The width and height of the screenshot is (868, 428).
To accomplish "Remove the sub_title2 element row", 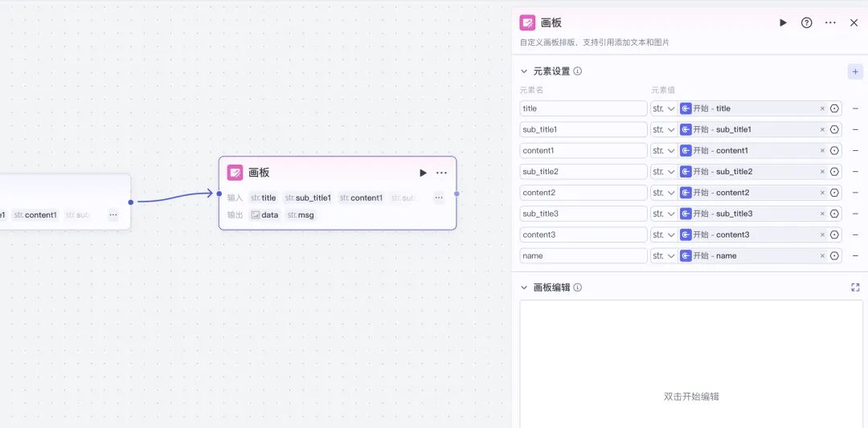I will click(855, 171).
